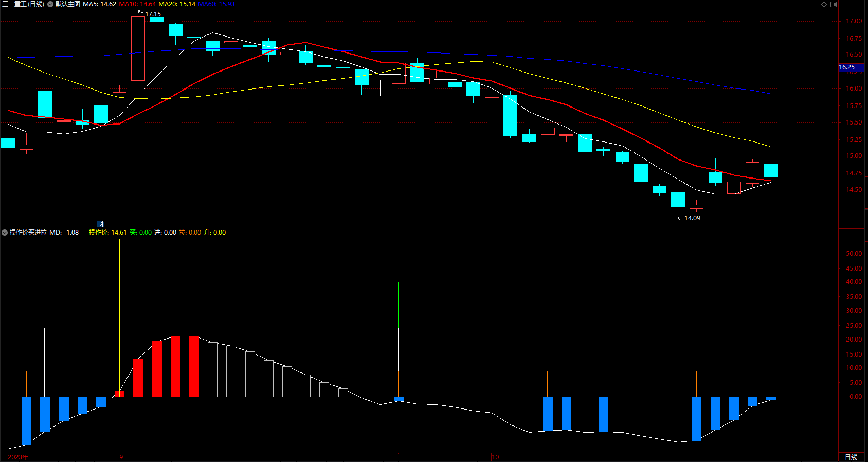The width and height of the screenshot is (868, 462).
Task: Click the MA20: 15.14 legend value
Action: 177,4
